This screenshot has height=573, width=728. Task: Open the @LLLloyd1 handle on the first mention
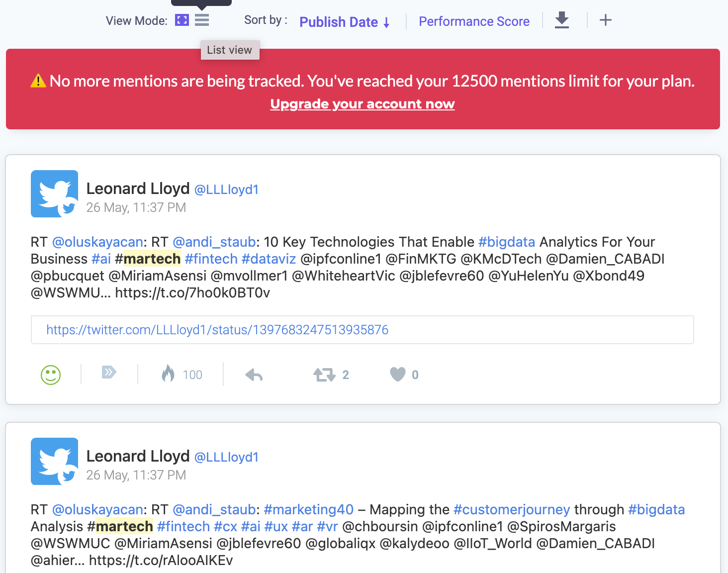coord(227,190)
